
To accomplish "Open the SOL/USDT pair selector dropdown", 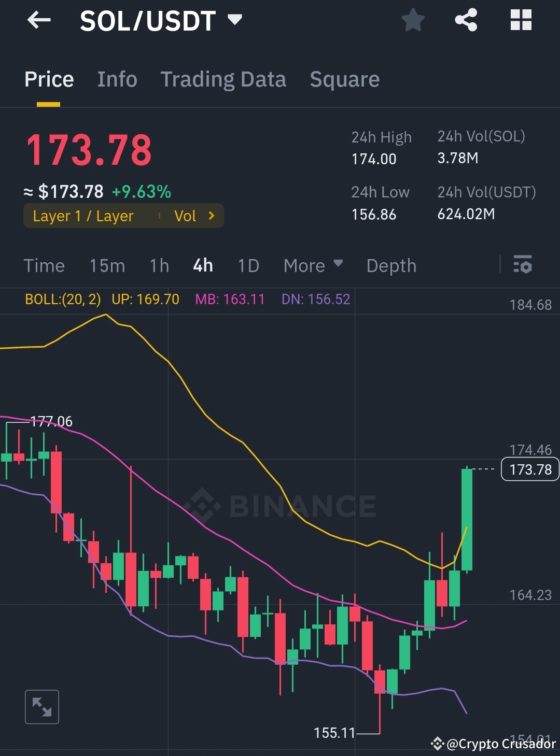I will (235, 20).
